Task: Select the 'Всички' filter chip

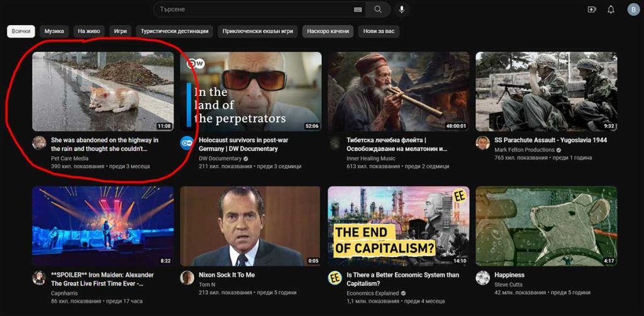Action: (21, 31)
